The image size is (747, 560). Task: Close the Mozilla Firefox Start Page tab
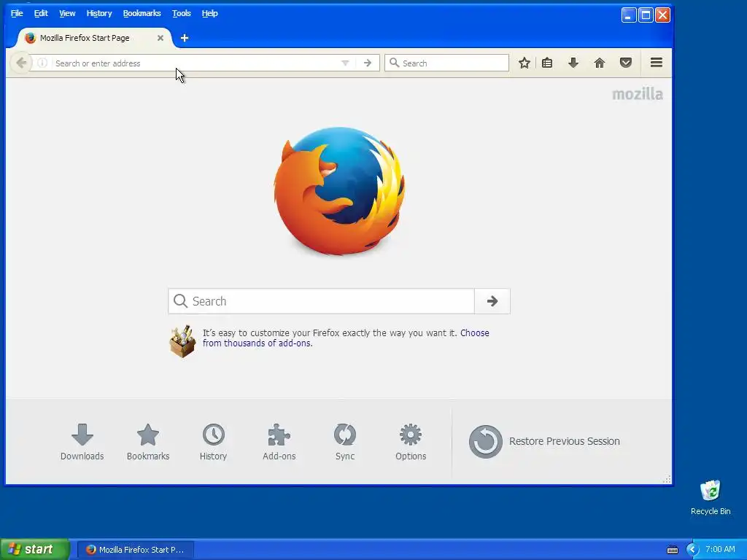tap(160, 38)
